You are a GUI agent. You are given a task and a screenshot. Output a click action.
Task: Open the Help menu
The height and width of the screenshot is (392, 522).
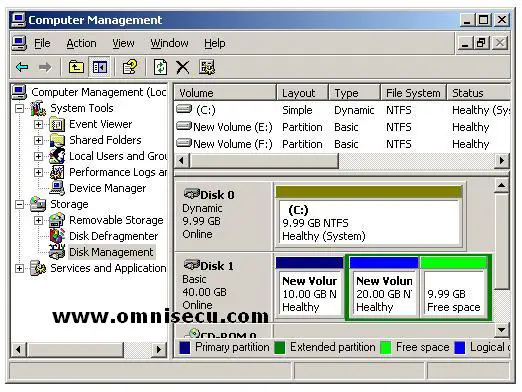pos(215,43)
